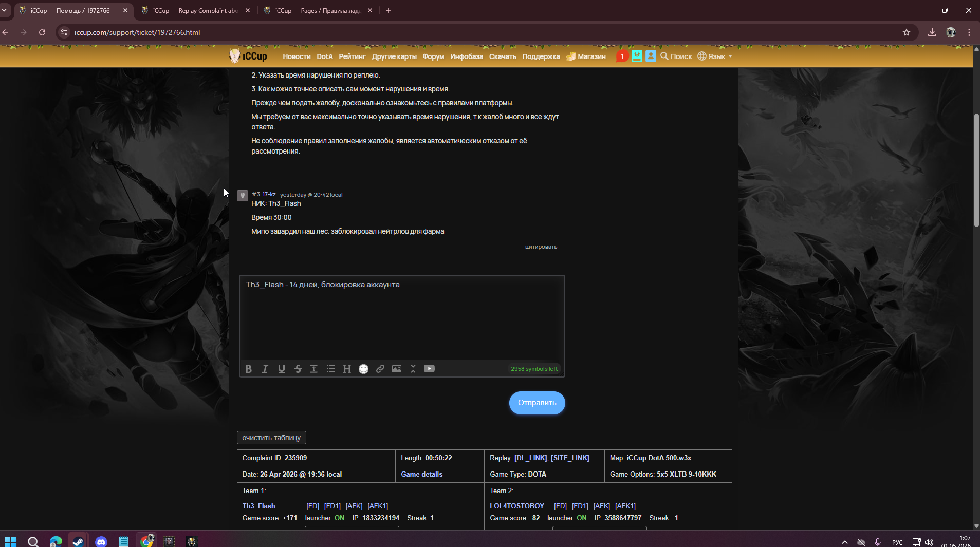
Task: Open the Chrome three-dot menu
Action: pos(969,32)
